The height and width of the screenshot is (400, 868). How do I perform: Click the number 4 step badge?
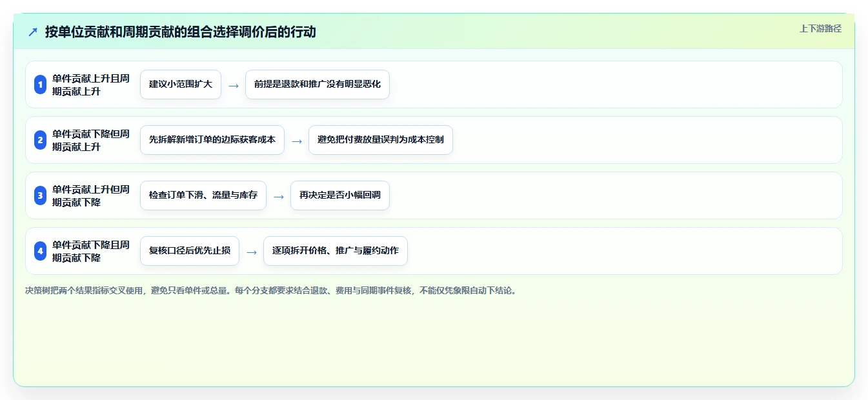40,251
